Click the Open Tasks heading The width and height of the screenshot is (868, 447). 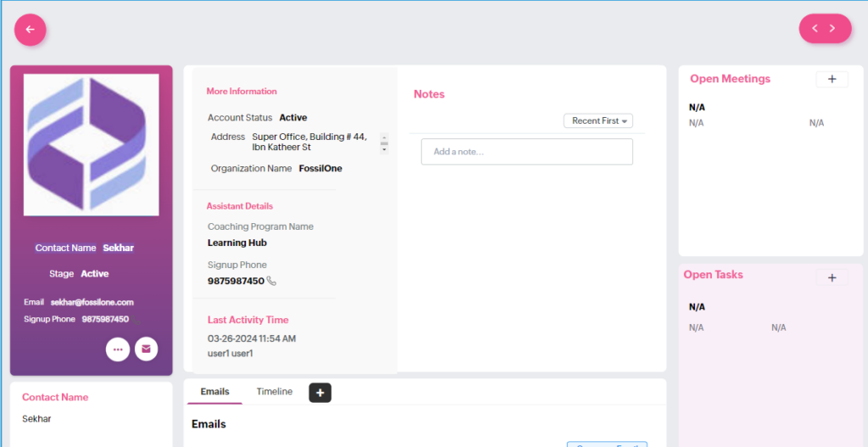[x=713, y=274]
